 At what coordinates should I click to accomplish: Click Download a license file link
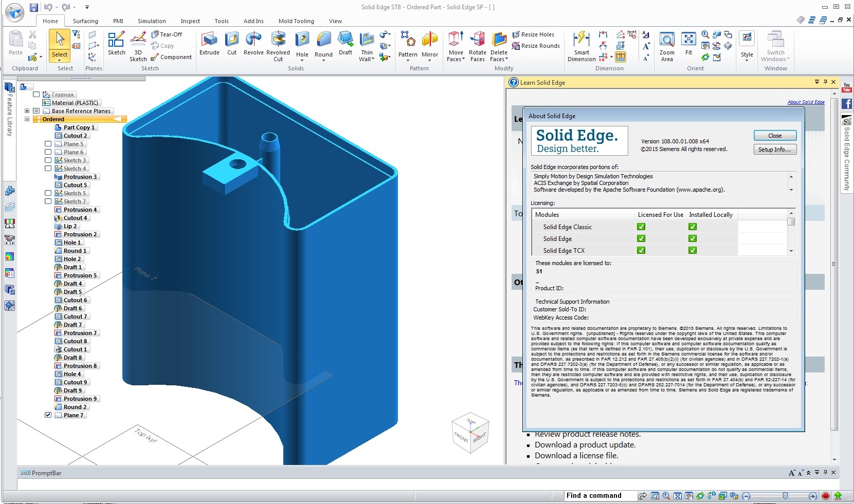point(576,456)
